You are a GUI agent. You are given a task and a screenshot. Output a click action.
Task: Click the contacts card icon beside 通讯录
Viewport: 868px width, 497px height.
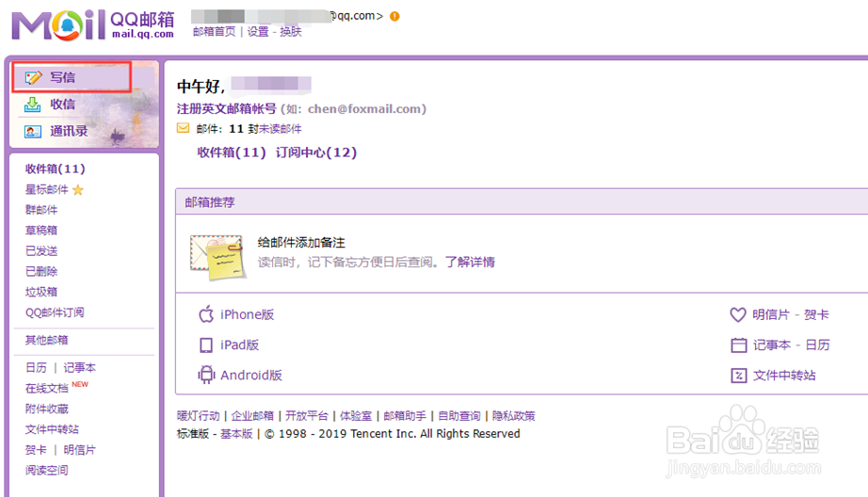click(x=33, y=131)
